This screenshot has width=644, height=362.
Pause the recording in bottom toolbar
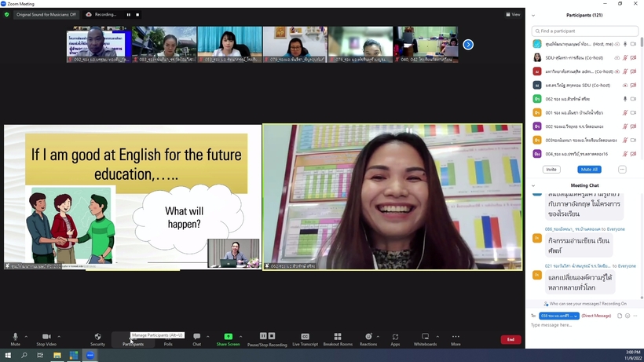pos(263,336)
